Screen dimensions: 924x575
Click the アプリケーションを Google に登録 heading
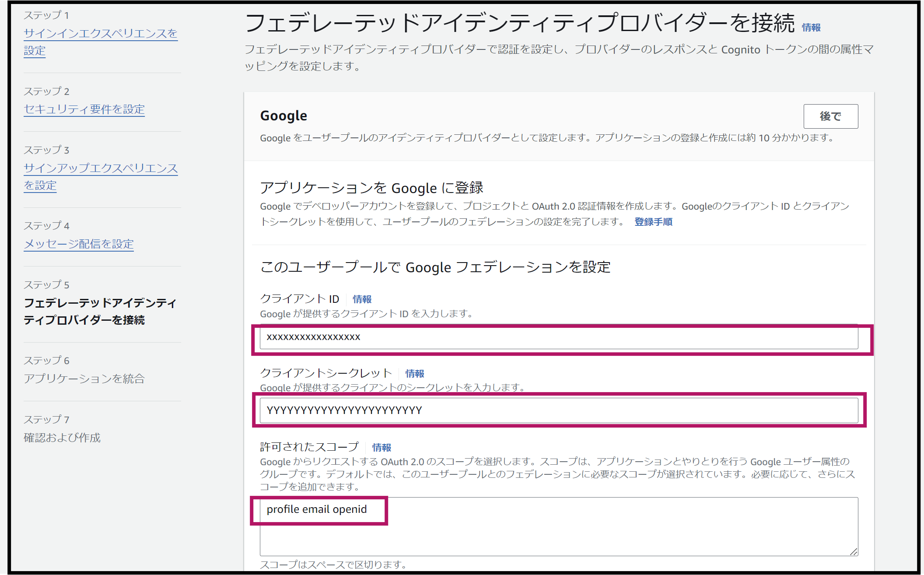(x=371, y=188)
